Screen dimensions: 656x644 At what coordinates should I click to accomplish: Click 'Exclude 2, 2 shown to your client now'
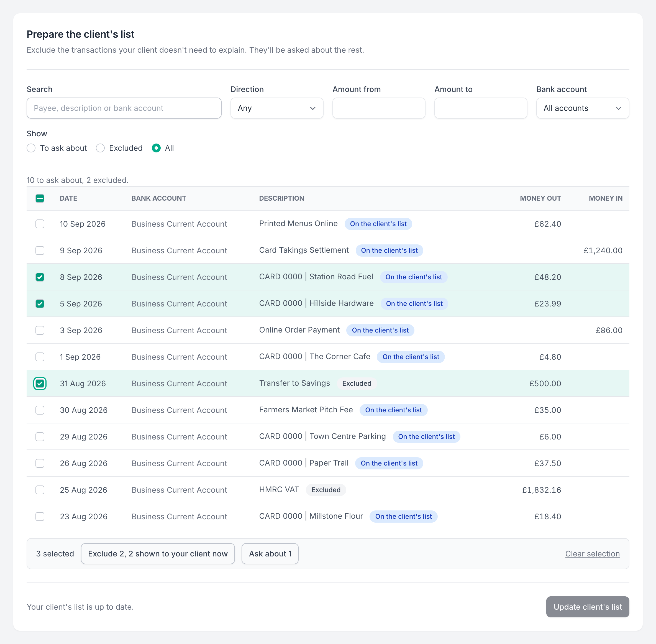click(158, 554)
